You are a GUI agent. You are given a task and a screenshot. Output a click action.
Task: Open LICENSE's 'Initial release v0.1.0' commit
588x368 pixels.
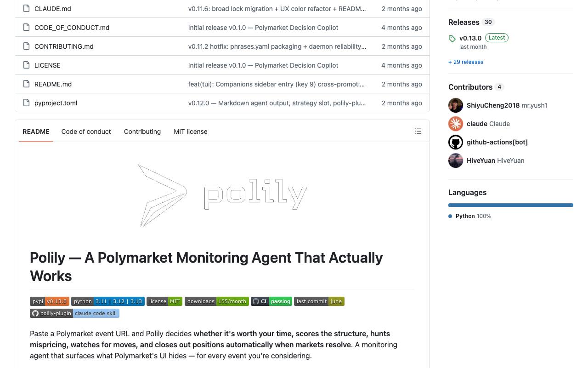click(263, 65)
